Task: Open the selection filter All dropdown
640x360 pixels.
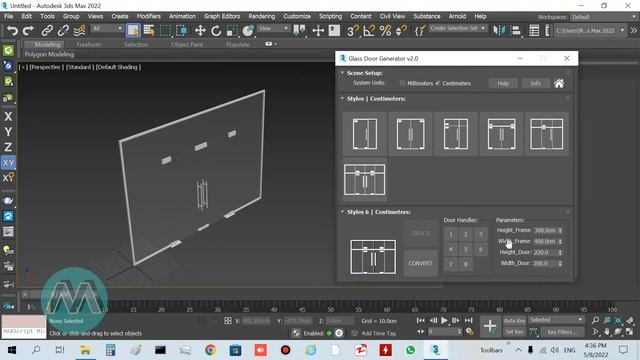Action: pos(107,29)
